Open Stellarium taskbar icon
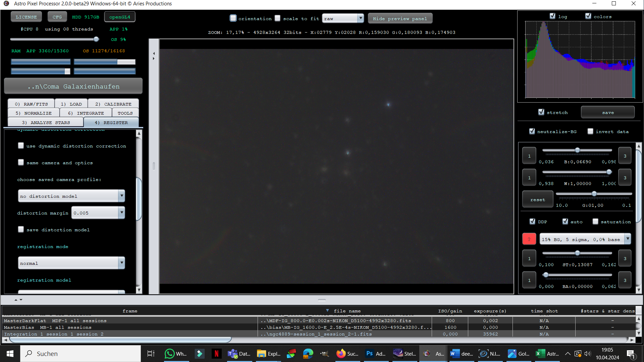This screenshot has width=644, height=362. click(x=405, y=354)
